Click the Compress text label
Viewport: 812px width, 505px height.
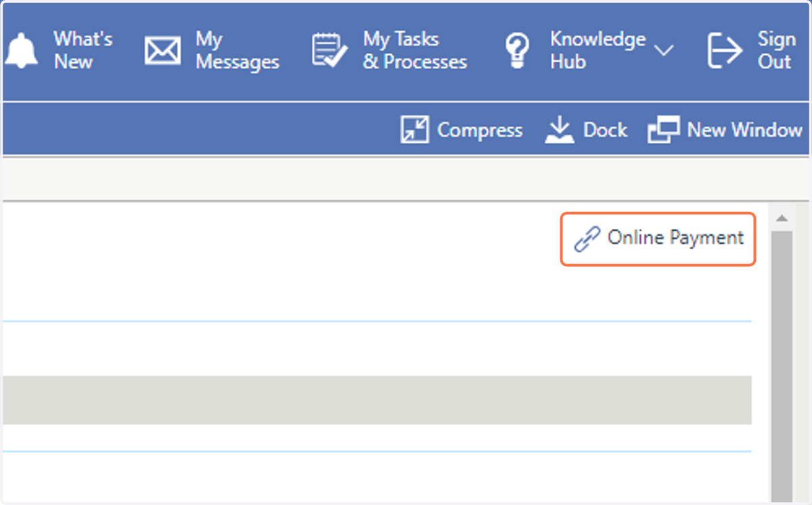pyautogui.click(x=480, y=130)
